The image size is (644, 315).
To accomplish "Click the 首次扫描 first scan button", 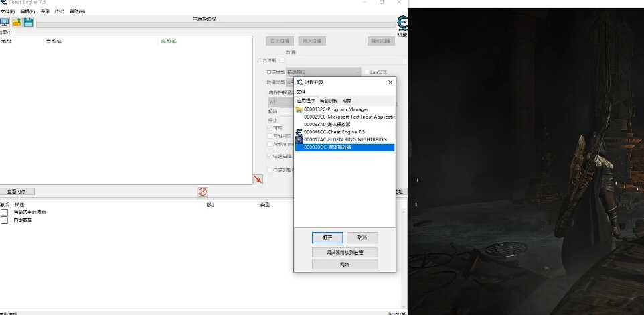I will coord(280,41).
